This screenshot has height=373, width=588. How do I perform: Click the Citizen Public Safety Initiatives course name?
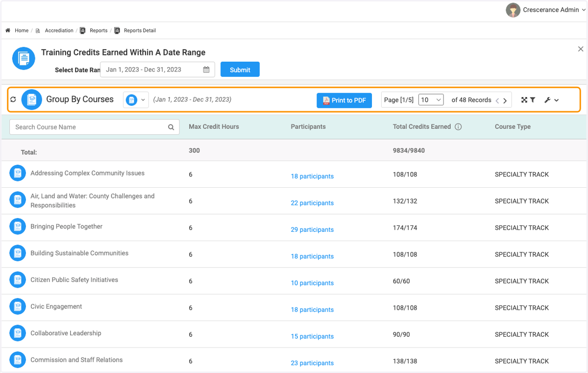click(74, 280)
